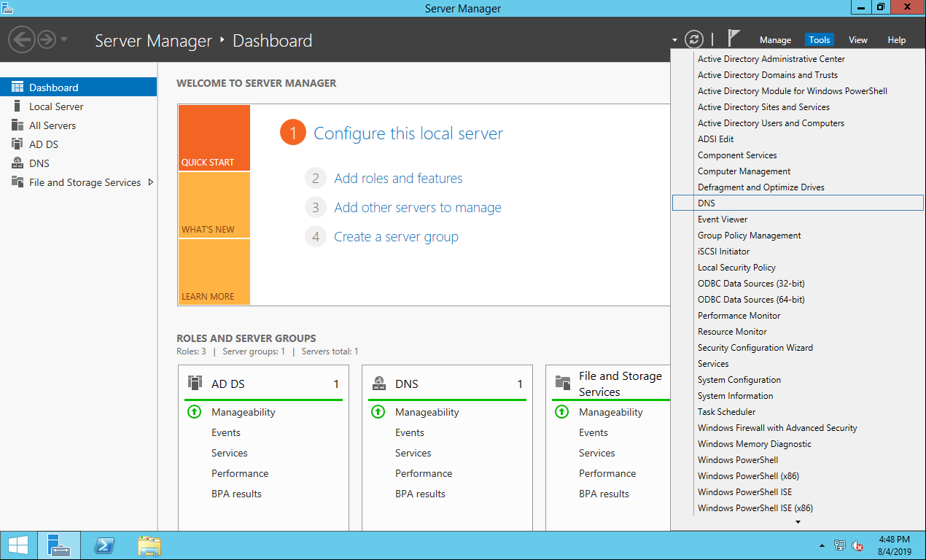The image size is (926, 560).
Task: Click the Windows Start button
Action: 18,545
